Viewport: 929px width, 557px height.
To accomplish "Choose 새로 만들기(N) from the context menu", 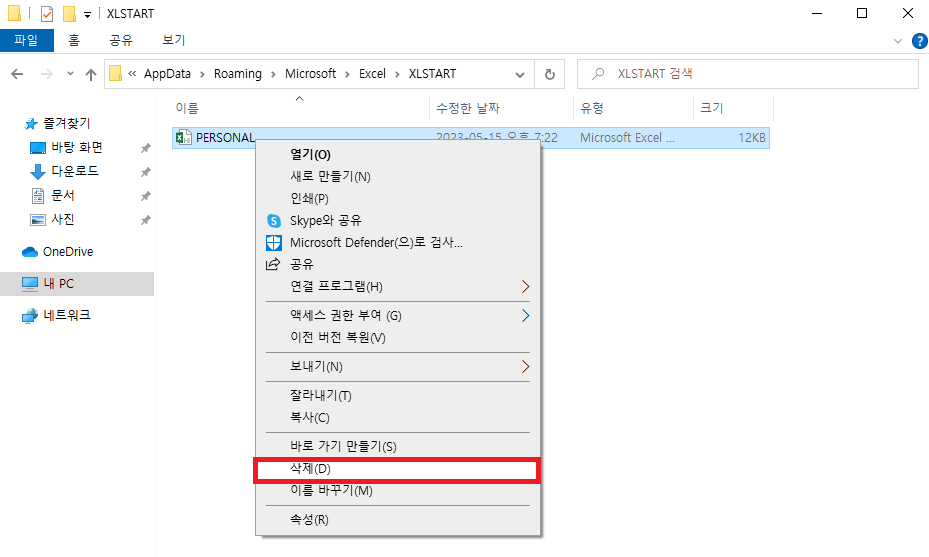I will [398, 177].
